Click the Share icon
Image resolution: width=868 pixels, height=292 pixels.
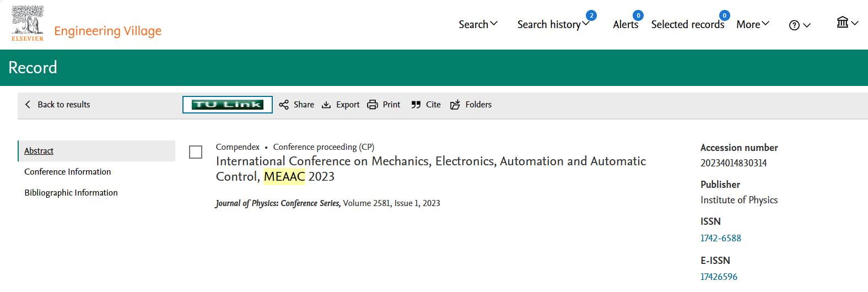(284, 105)
